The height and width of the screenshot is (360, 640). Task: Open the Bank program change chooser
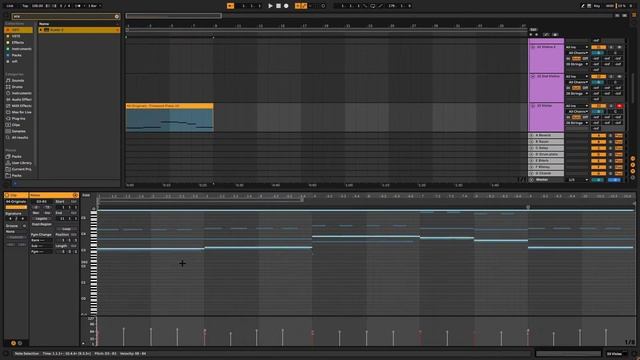pos(41,241)
